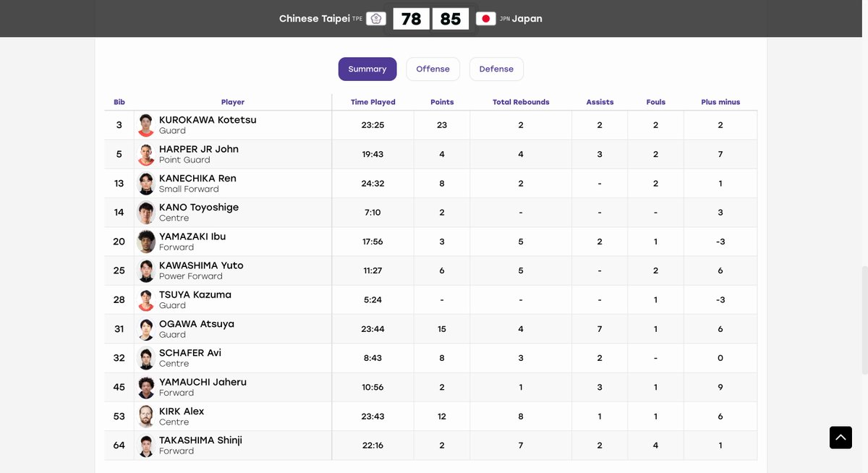
Task: Click the Player column header
Action: click(233, 102)
